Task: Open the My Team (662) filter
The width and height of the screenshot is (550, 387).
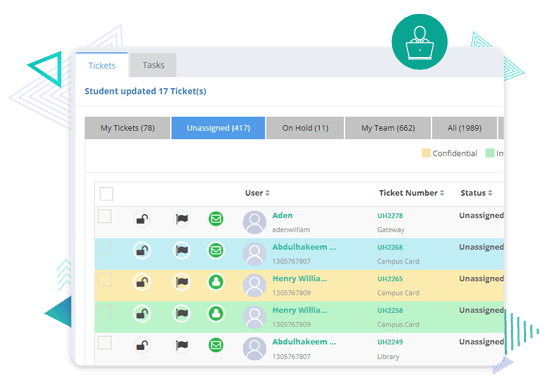Action: (388, 128)
